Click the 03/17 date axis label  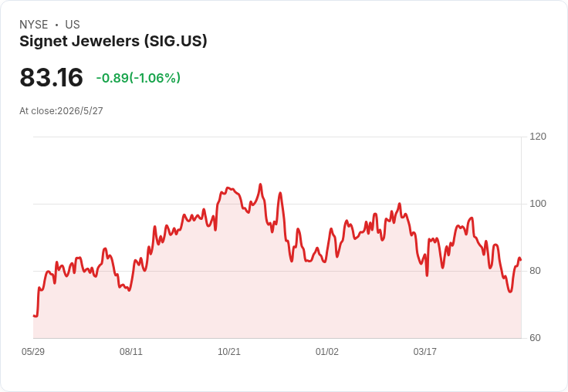point(425,351)
